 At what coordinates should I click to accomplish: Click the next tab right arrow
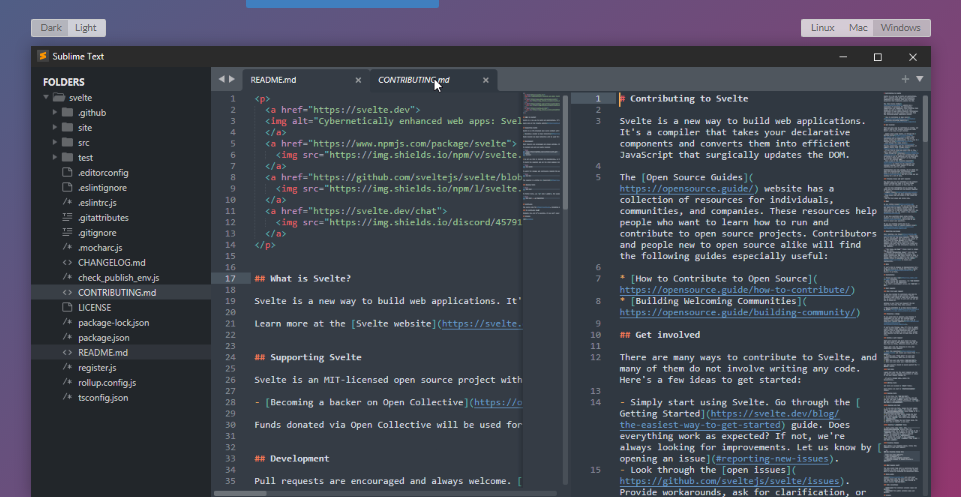[232, 79]
